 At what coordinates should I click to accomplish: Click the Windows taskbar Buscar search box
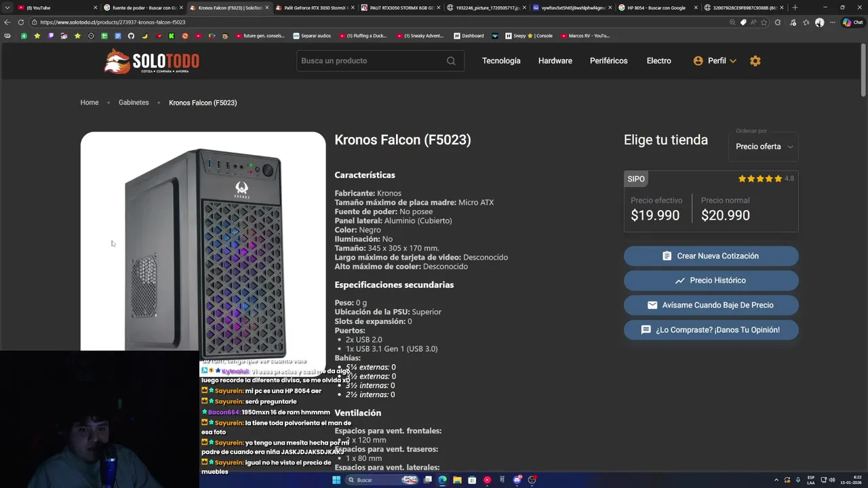click(382, 480)
